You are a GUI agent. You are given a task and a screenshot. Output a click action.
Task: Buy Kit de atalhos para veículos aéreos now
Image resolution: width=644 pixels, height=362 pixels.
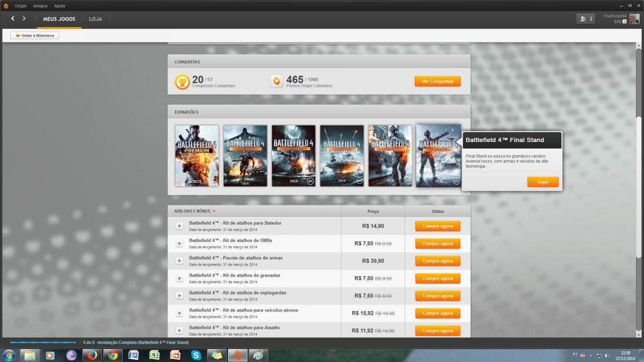click(x=437, y=313)
